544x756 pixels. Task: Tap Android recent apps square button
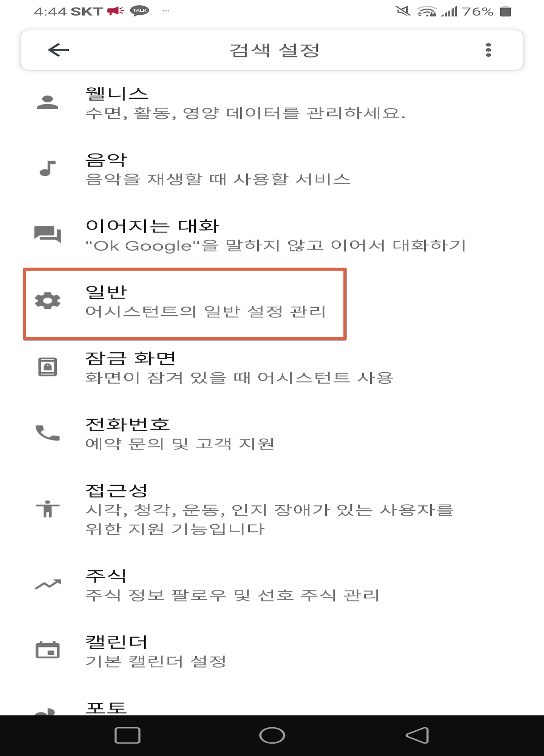[x=127, y=735]
